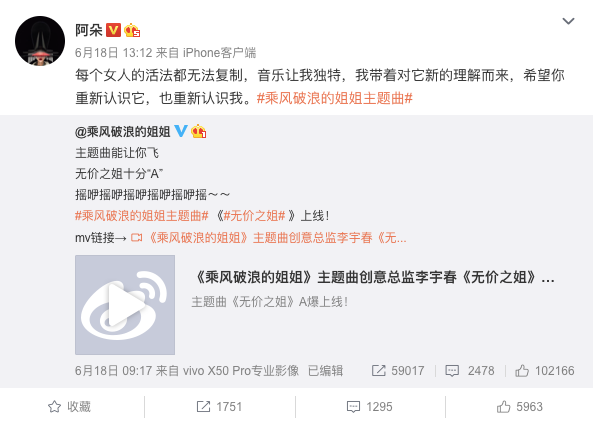Toggle 收藏 favorite star
This screenshot has width=593, height=423.
[x=70, y=407]
